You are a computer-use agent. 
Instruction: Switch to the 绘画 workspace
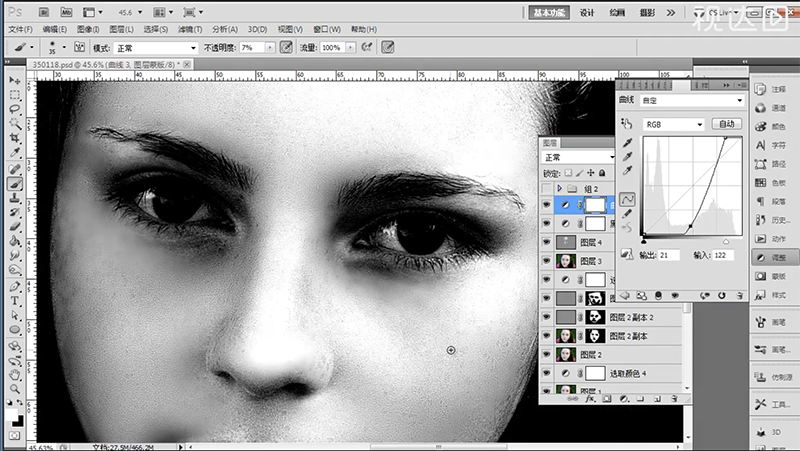tap(617, 13)
